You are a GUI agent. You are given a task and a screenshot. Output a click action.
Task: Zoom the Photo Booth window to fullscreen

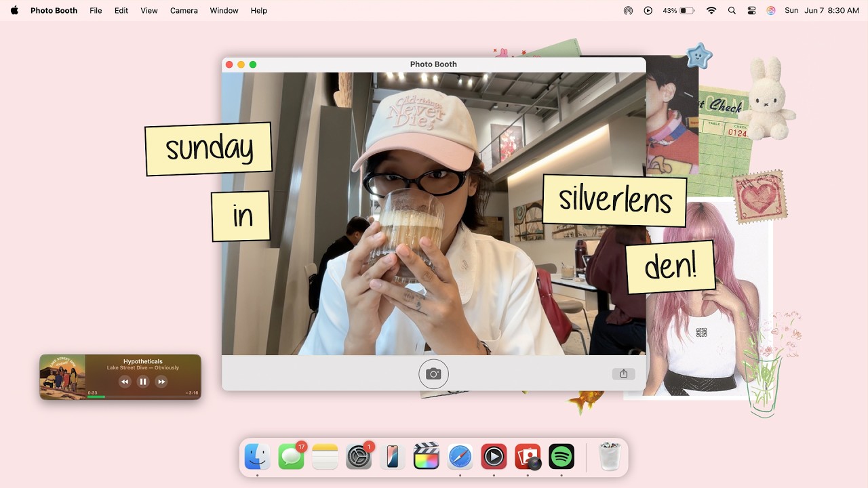click(x=253, y=64)
